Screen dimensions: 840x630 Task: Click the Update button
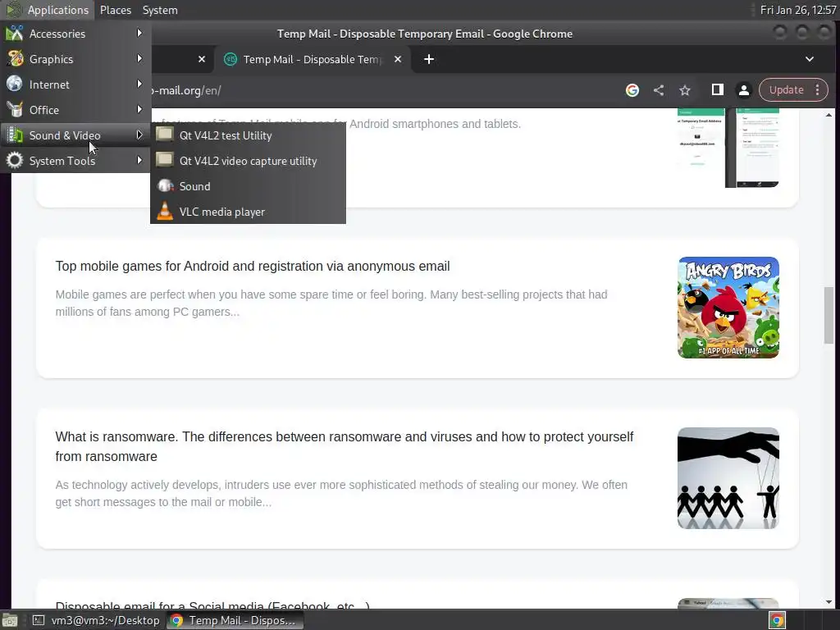786,90
